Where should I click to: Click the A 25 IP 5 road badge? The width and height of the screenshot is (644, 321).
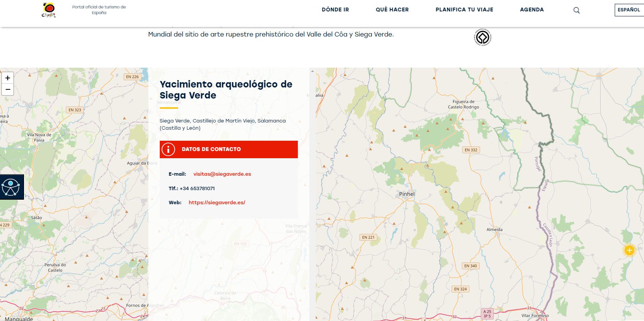[487, 314]
